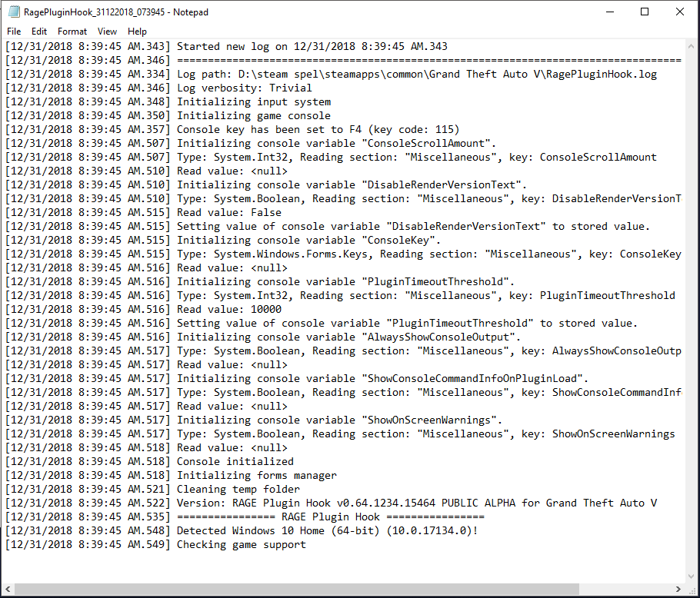This screenshot has width=700, height=598.
Task: Click 'Type: System.Windows.Forms.Keys' line
Action: pyautogui.click(x=343, y=254)
